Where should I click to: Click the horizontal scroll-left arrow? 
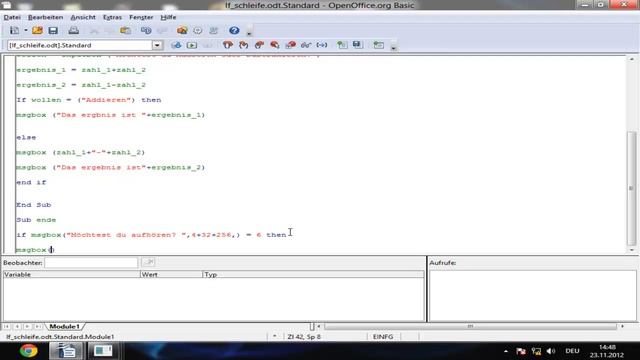point(319,326)
